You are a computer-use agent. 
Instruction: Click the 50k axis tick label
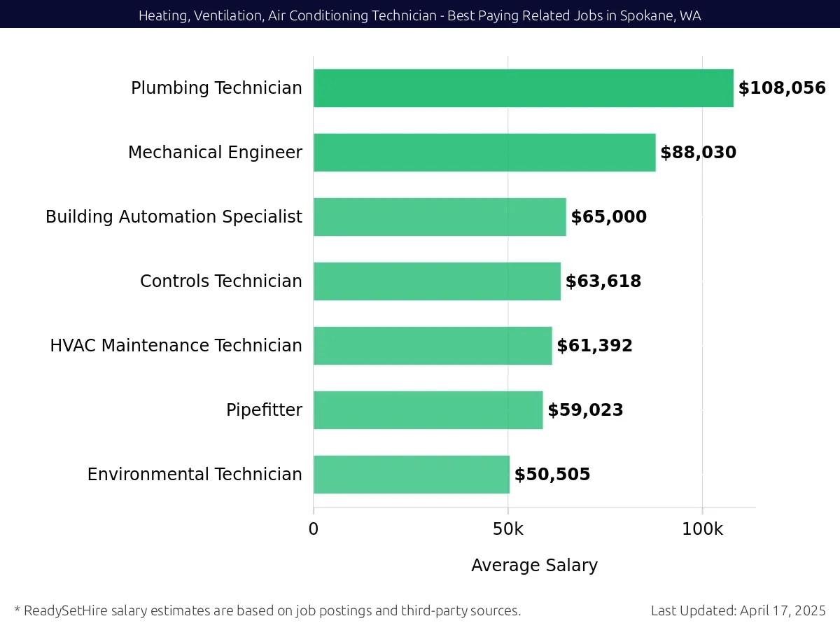coord(508,529)
